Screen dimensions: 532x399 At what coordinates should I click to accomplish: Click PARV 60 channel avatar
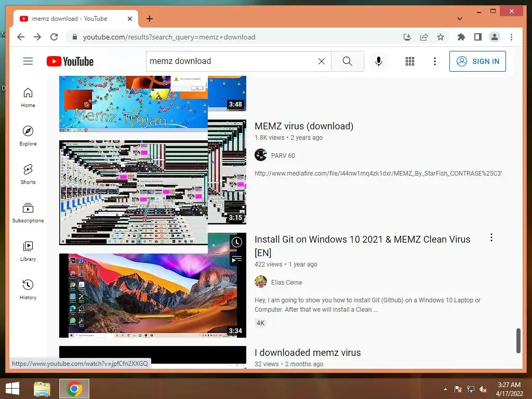click(261, 155)
